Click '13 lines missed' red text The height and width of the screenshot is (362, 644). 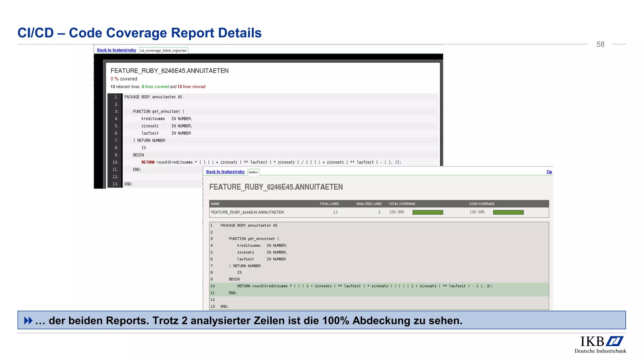pyautogui.click(x=191, y=87)
